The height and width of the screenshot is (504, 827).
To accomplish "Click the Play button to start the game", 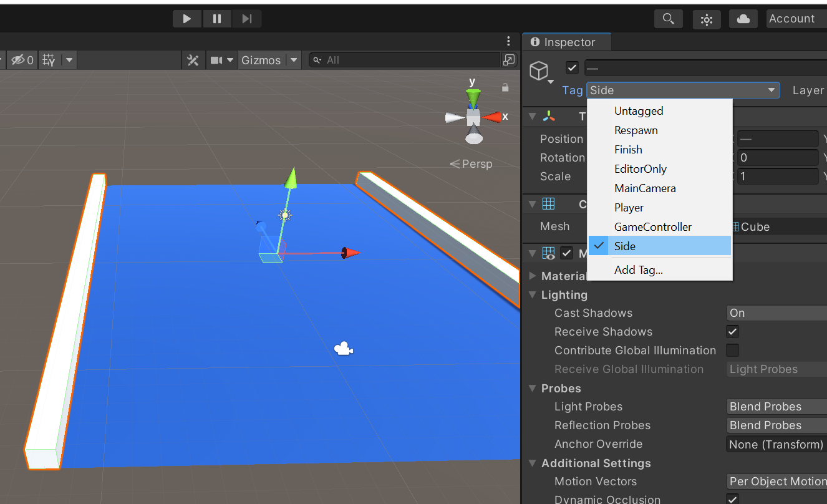I will (x=187, y=19).
